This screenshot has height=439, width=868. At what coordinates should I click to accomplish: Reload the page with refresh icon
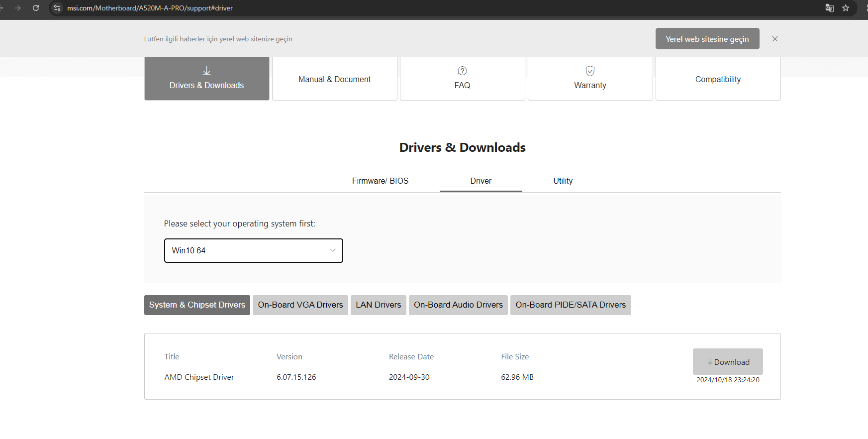click(36, 8)
